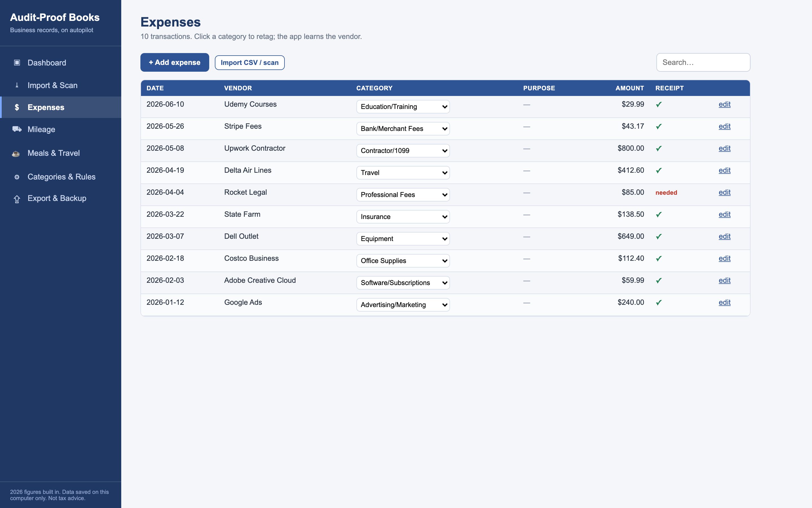This screenshot has height=508, width=812.
Task: Open Contractor/1099 category dropdown
Action: 403,150
